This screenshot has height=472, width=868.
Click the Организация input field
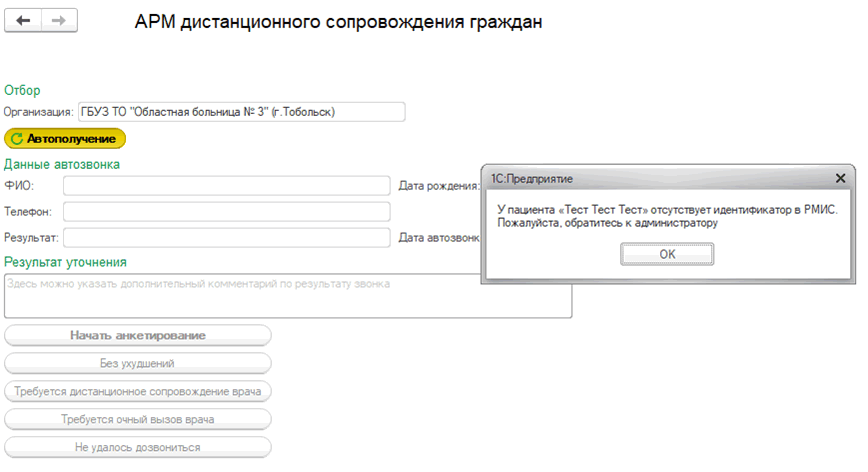click(241, 112)
